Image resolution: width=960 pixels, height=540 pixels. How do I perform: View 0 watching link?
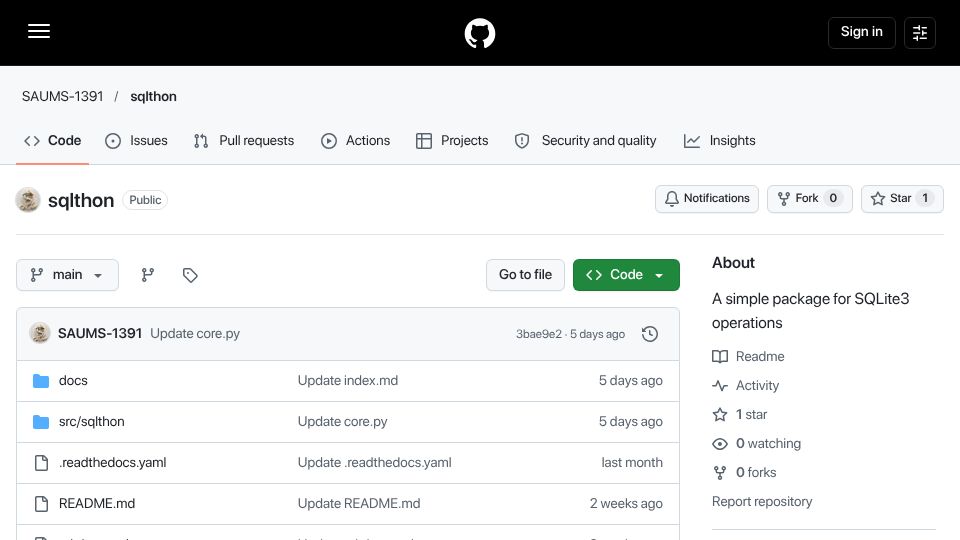click(x=757, y=444)
